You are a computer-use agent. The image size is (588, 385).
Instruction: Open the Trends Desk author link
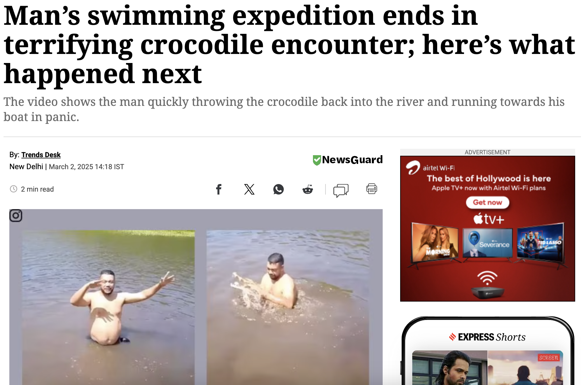(41, 155)
